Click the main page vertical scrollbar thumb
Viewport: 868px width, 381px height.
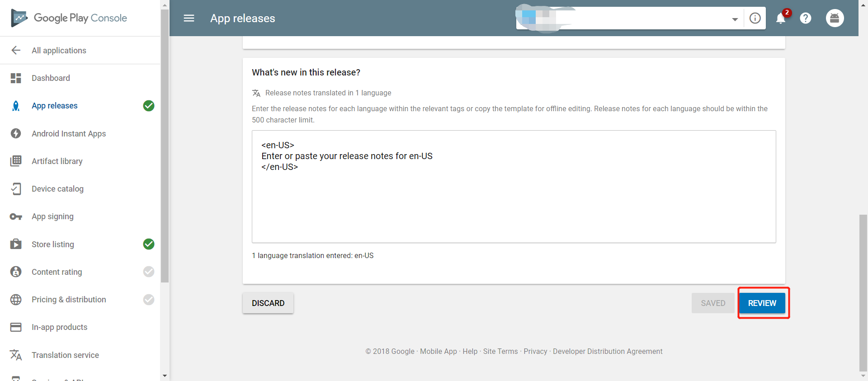coord(863,293)
